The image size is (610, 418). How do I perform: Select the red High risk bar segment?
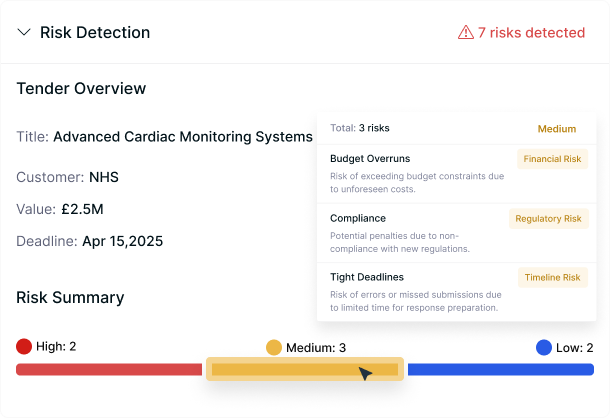[108, 370]
